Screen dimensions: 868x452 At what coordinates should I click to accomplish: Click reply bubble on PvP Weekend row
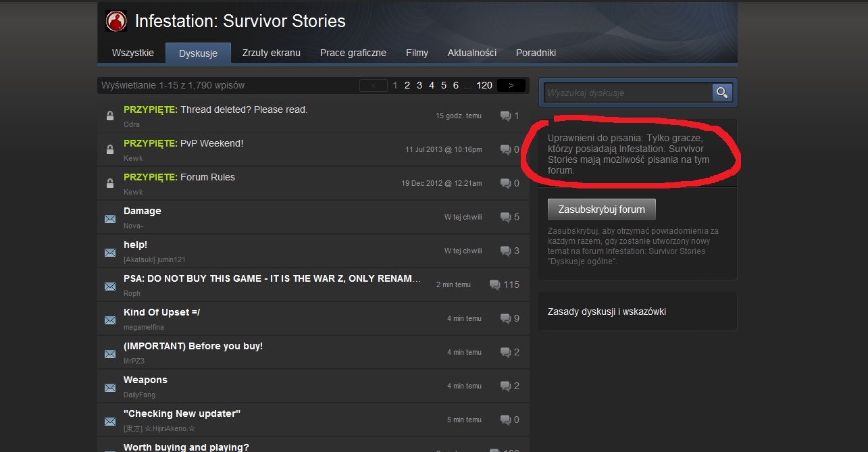(x=505, y=150)
